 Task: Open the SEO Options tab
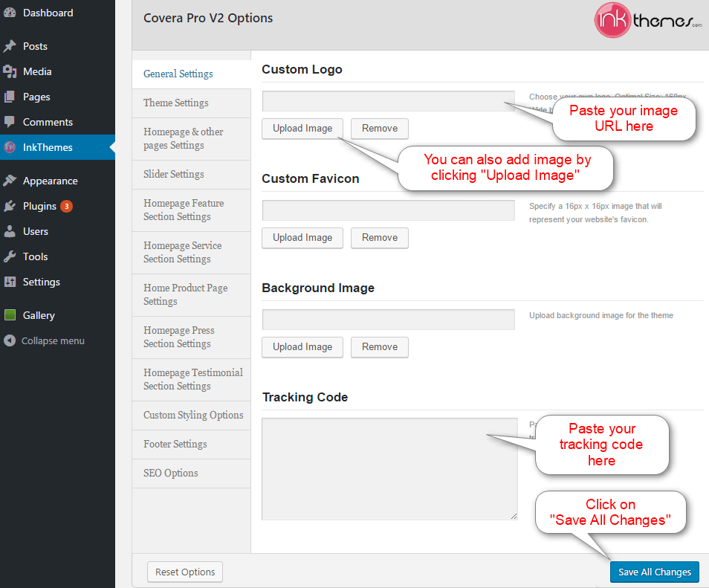pyautogui.click(x=191, y=473)
